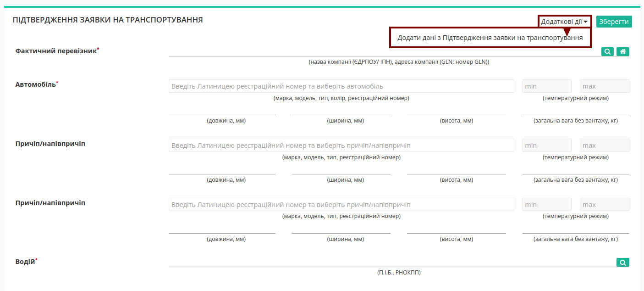Screen dimensions: 644x291
Task: Click температурний режим hint under Автомобіль
Action: point(576,98)
